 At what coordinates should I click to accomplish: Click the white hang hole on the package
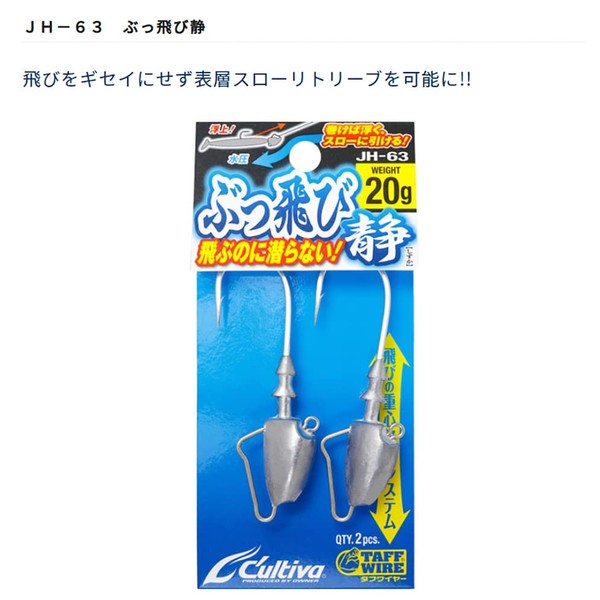tap(305, 156)
